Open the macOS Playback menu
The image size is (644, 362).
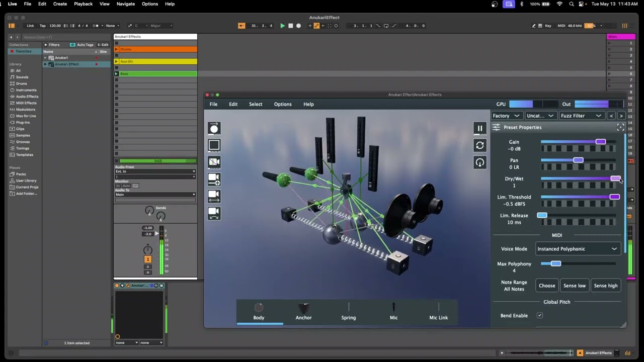coord(83,4)
